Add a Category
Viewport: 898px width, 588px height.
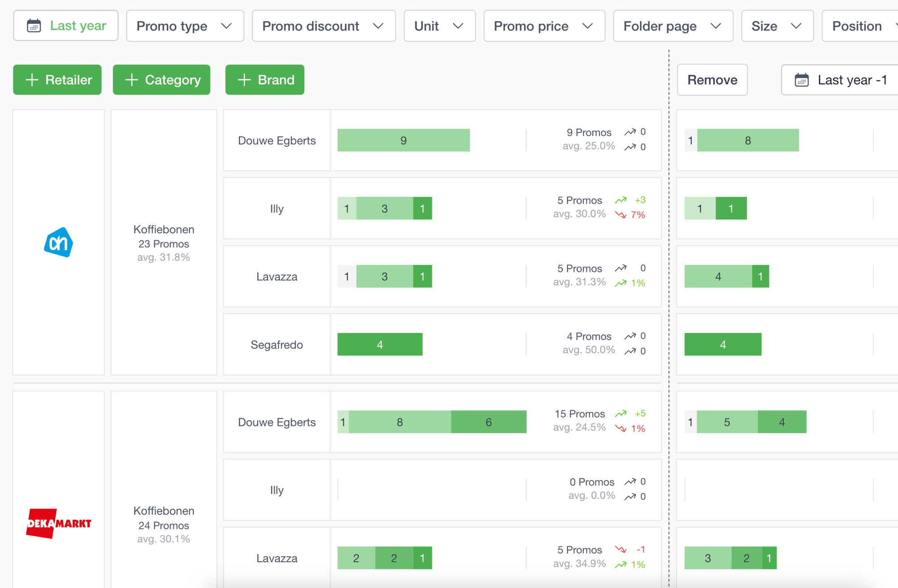(x=162, y=80)
